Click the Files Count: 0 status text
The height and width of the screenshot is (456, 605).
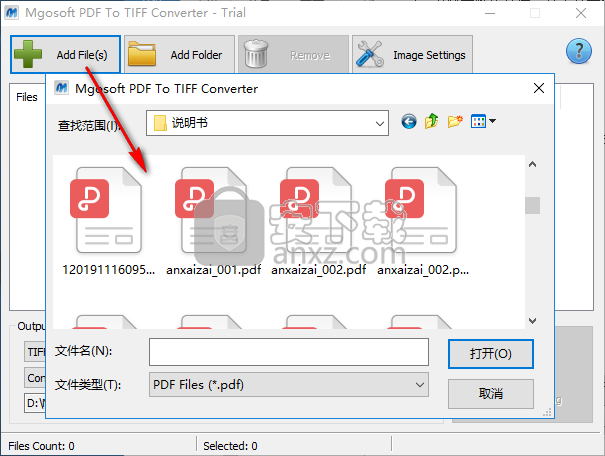(41, 446)
